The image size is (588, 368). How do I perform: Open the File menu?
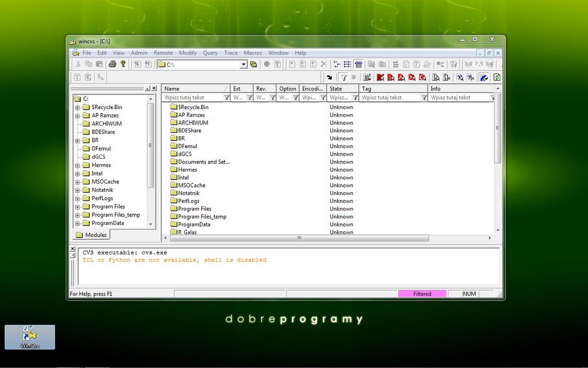[87, 53]
